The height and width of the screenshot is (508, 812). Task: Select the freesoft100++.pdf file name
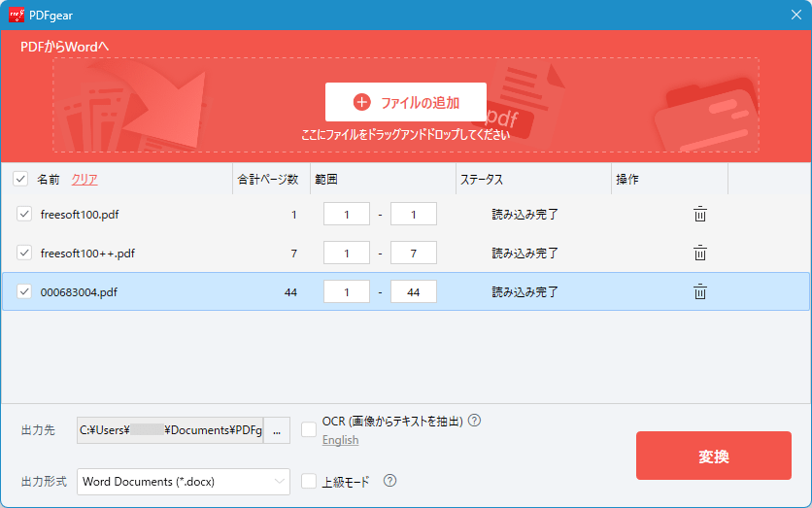pos(87,254)
